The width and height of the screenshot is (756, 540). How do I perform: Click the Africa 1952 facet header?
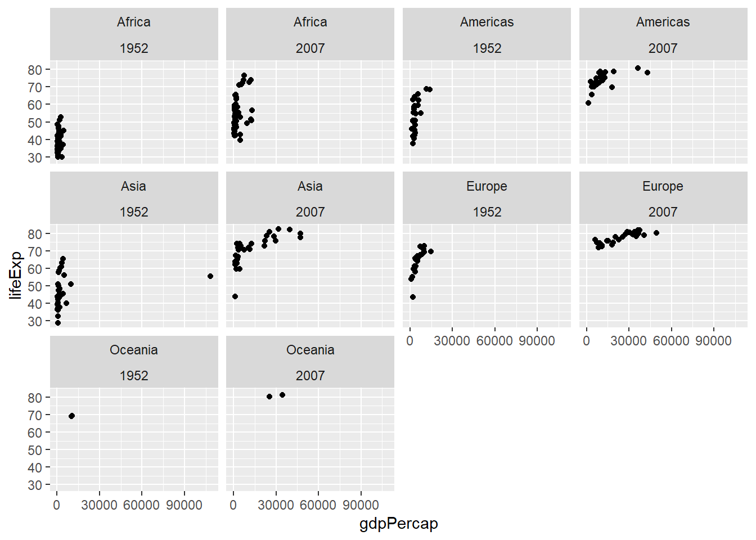[x=134, y=35]
